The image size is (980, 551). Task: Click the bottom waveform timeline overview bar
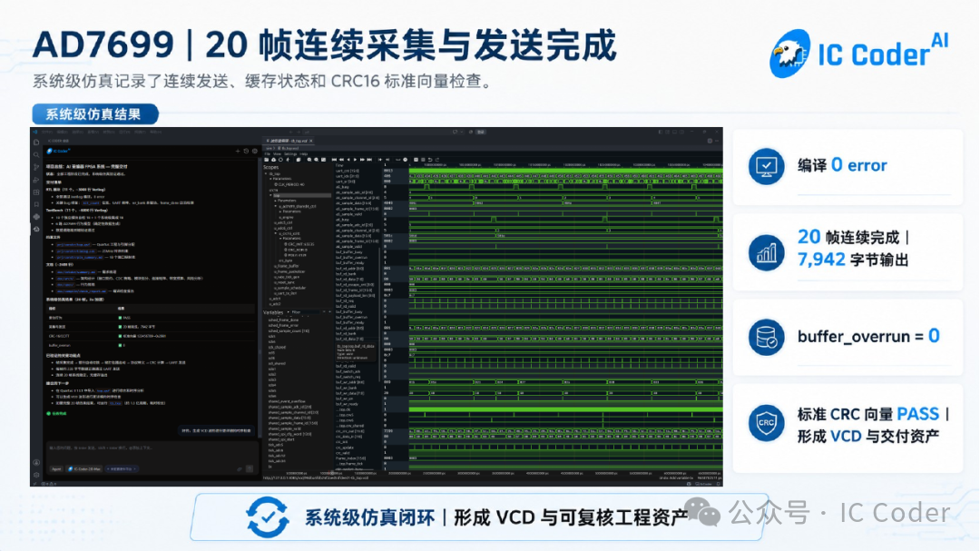click(492, 474)
